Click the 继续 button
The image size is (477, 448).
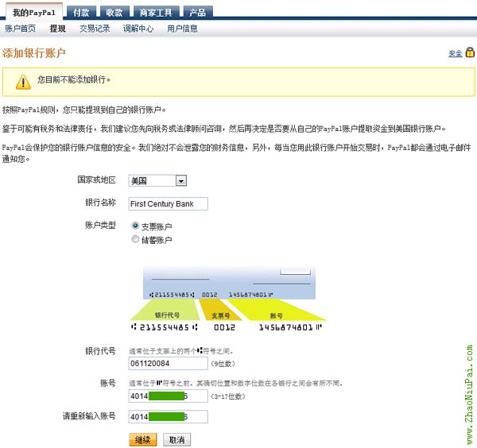point(142,439)
